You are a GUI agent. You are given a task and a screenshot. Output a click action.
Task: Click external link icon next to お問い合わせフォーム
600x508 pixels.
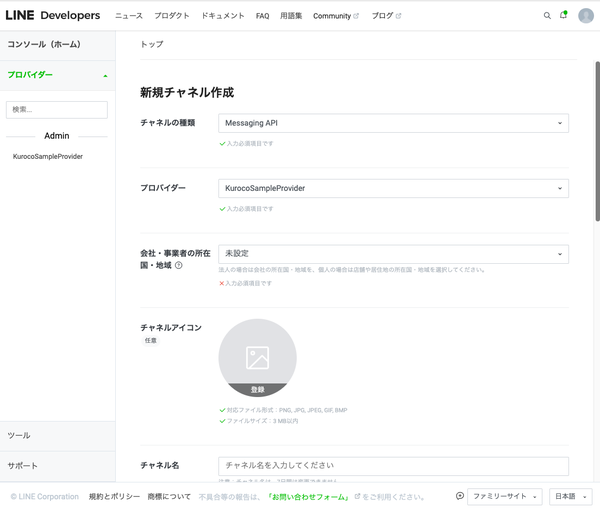pos(357,497)
